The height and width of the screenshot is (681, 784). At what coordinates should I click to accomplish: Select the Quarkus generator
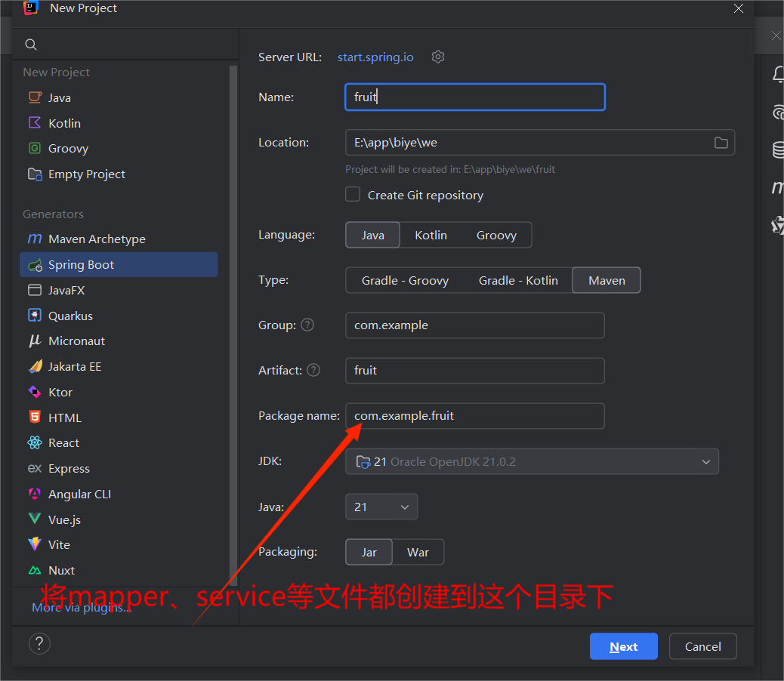[x=70, y=316]
